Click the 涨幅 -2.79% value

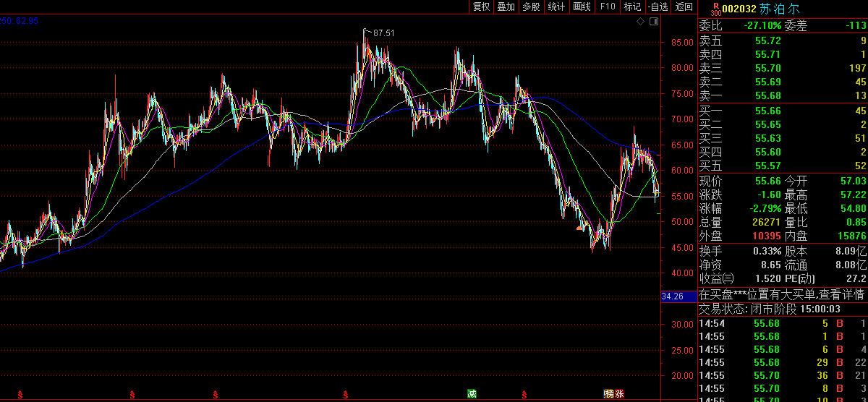point(765,208)
